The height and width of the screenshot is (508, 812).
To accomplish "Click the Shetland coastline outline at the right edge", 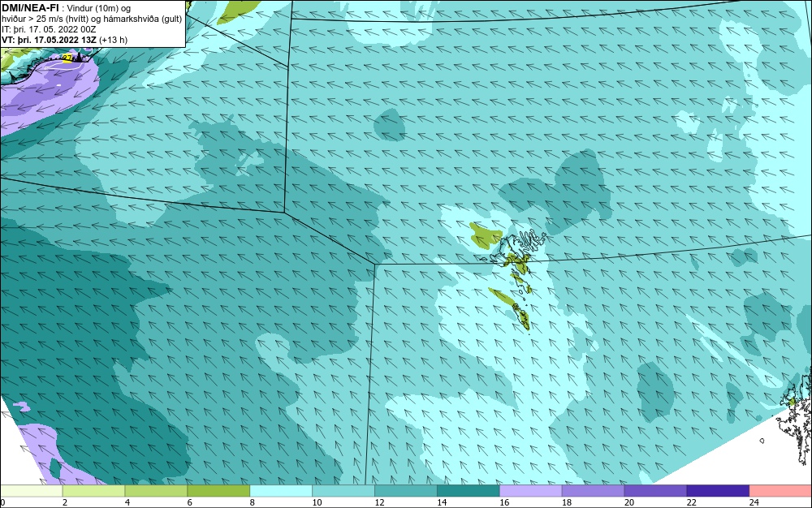I will coord(796,416).
